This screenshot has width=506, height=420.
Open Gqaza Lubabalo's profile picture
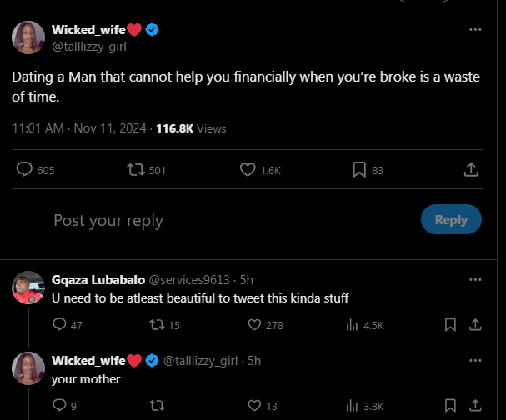click(x=29, y=287)
